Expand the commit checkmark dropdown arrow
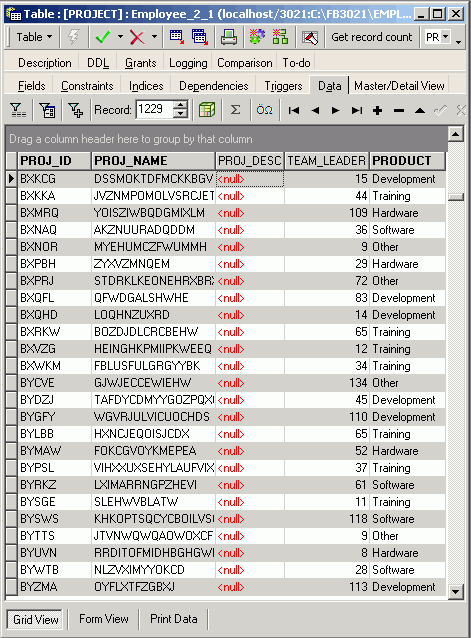Viewport: 471px width, 638px height. [120, 37]
